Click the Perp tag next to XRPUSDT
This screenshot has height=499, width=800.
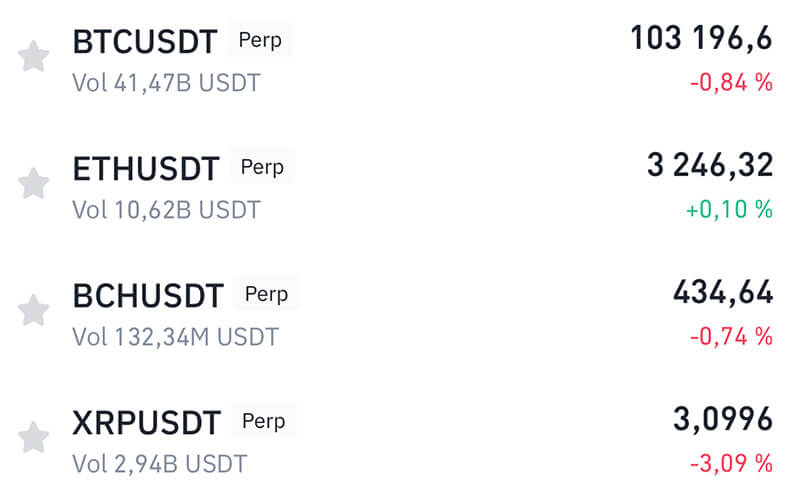(263, 420)
